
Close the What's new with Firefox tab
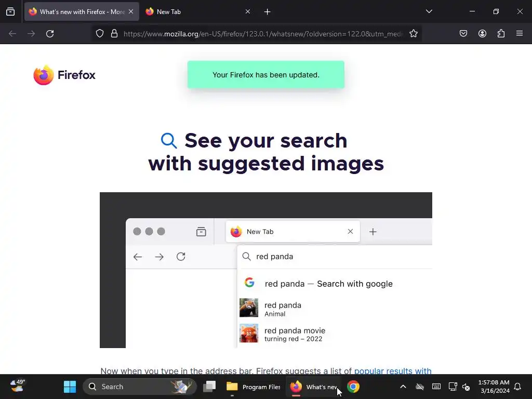(131, 12)
